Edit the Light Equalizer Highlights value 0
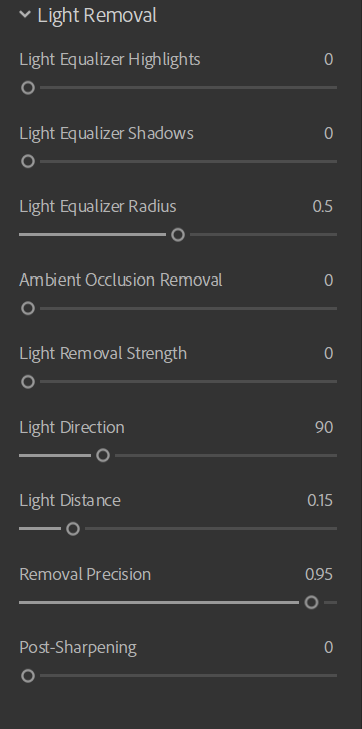This screenshot has width=362, height=729. (x=329, y=60)
